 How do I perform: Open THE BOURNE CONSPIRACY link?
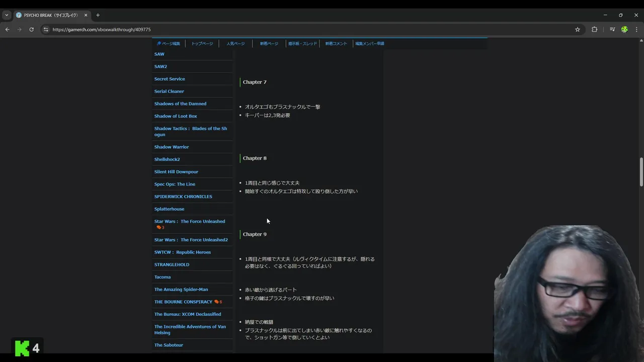coord(183,302)
